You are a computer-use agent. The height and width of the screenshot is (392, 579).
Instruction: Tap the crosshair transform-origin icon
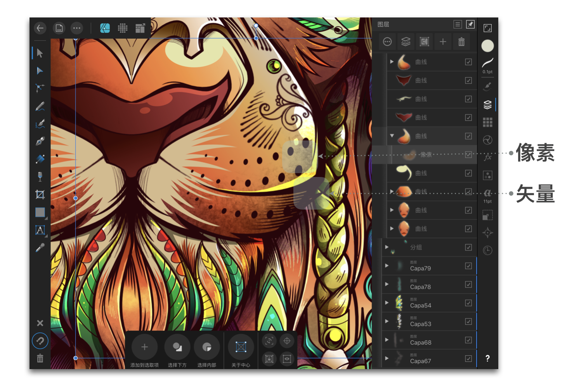point(287,341)
